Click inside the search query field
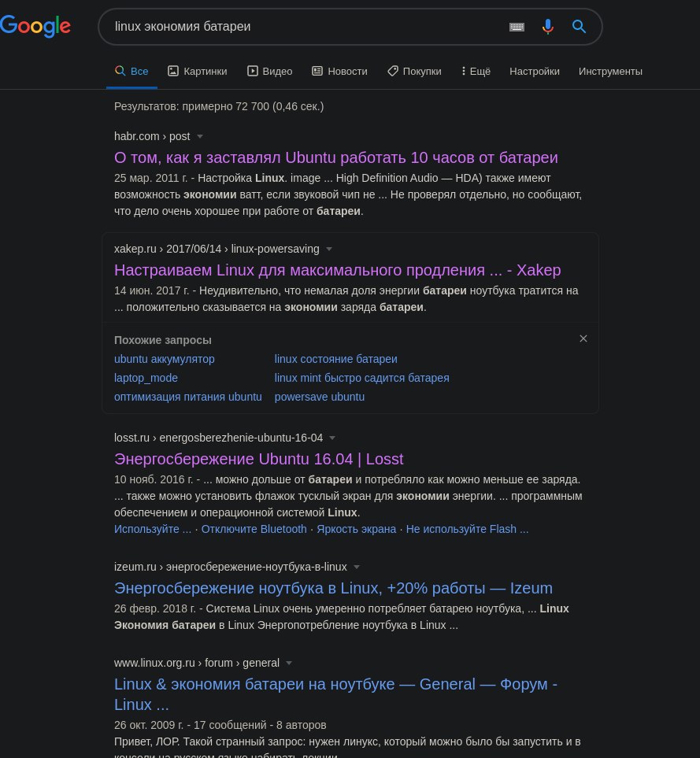 (x=305, y=27)
